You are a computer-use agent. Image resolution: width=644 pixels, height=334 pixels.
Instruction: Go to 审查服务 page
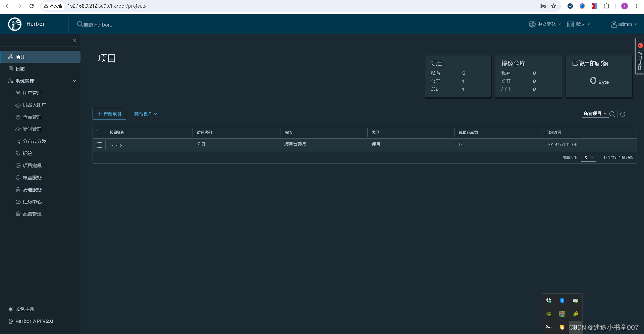[32, 178]
